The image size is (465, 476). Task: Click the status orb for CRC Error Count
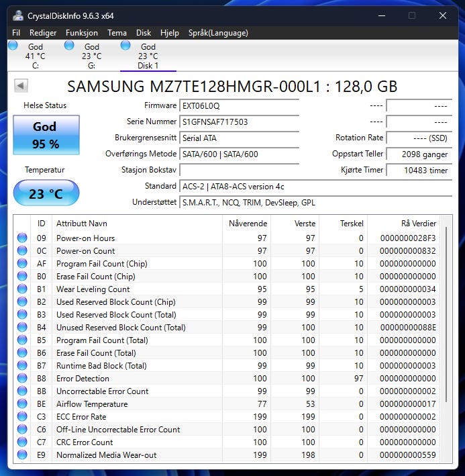point(22,442)
